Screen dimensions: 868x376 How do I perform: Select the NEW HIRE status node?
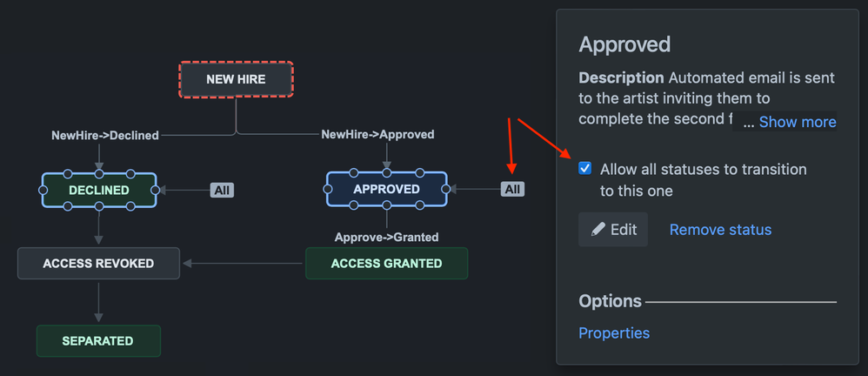236,80
